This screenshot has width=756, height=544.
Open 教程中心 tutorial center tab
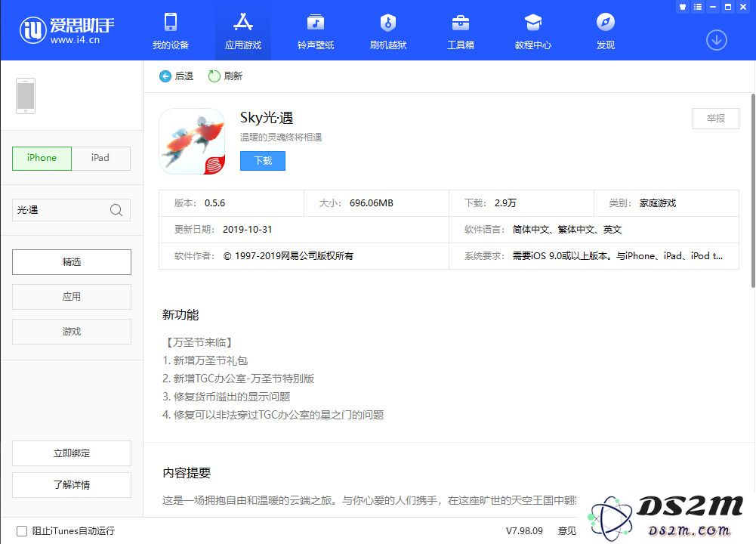[532, 31]
